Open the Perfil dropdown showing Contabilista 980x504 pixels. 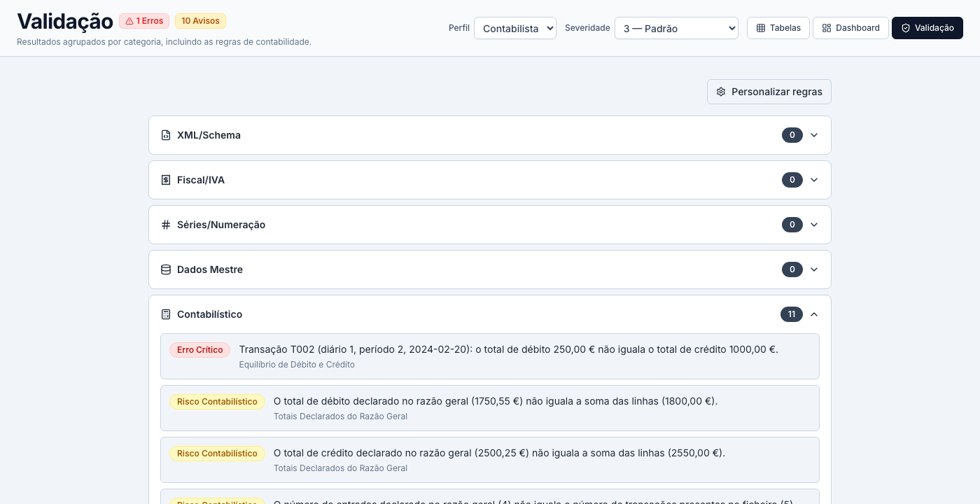tap(515, 28)
